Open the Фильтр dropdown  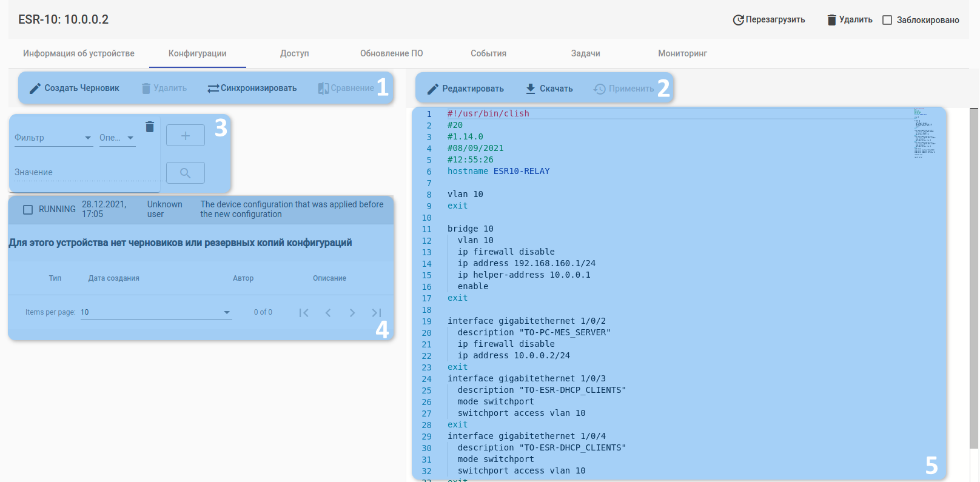tap(53, 138)
